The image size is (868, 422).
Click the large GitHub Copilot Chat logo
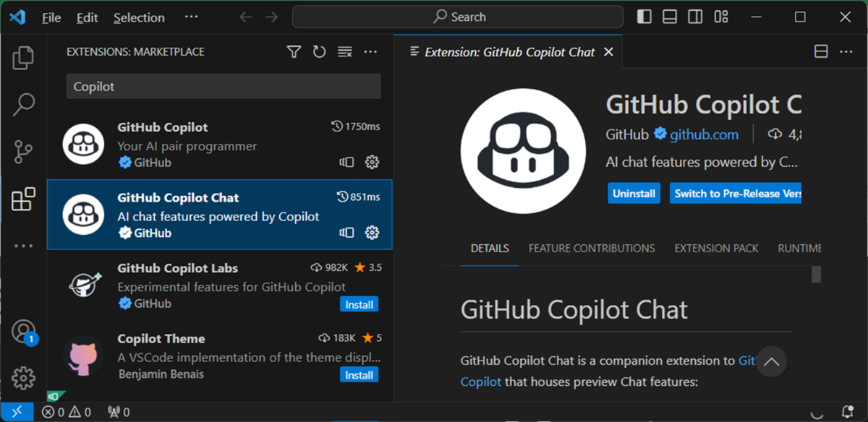click(x=523, y=150)
